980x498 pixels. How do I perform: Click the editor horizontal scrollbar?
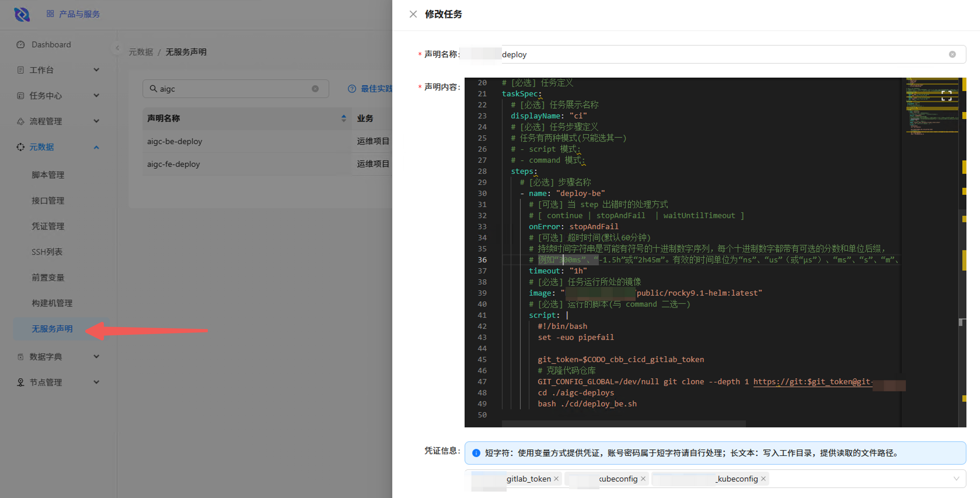coord(624,423)
